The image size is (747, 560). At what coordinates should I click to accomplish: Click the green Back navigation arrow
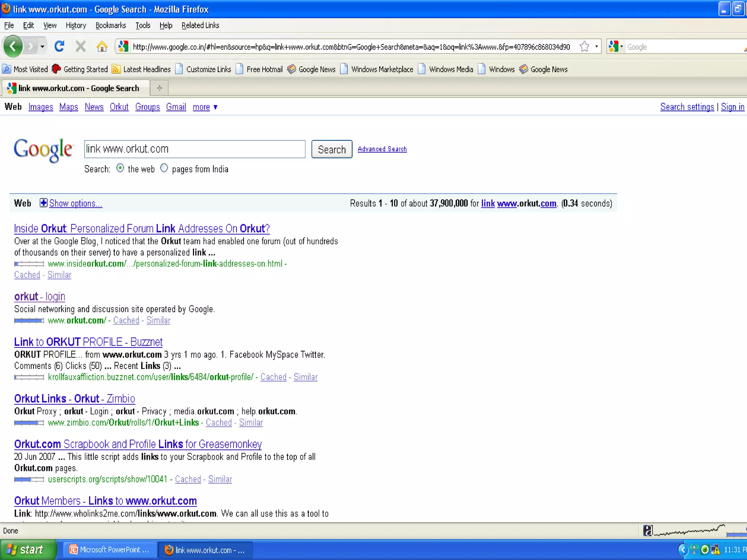(13, 46)
